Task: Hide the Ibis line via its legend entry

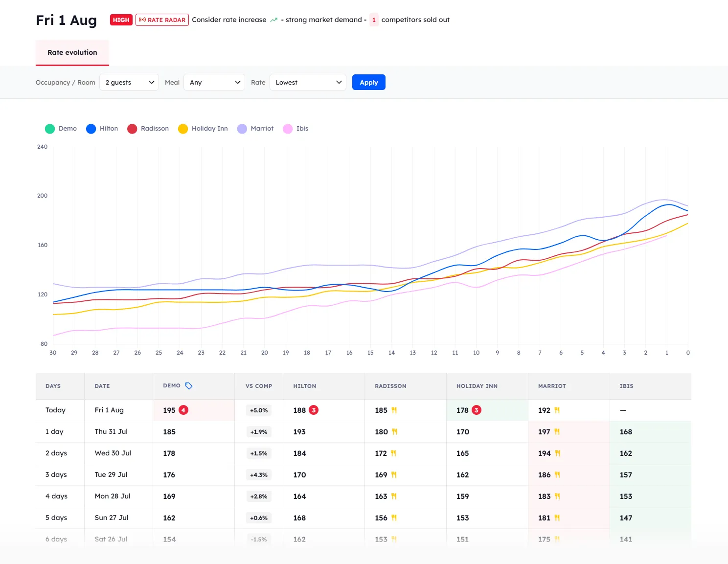Action: [296, 128]
